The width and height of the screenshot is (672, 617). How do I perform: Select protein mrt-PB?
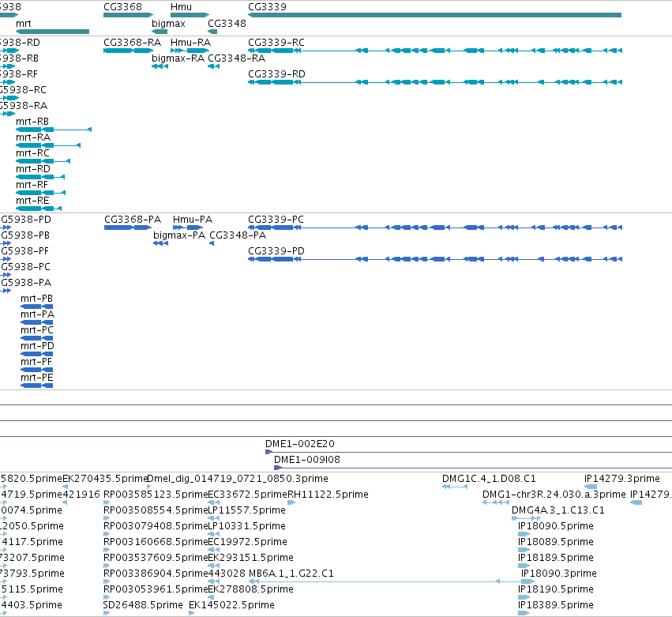point(37,307)
